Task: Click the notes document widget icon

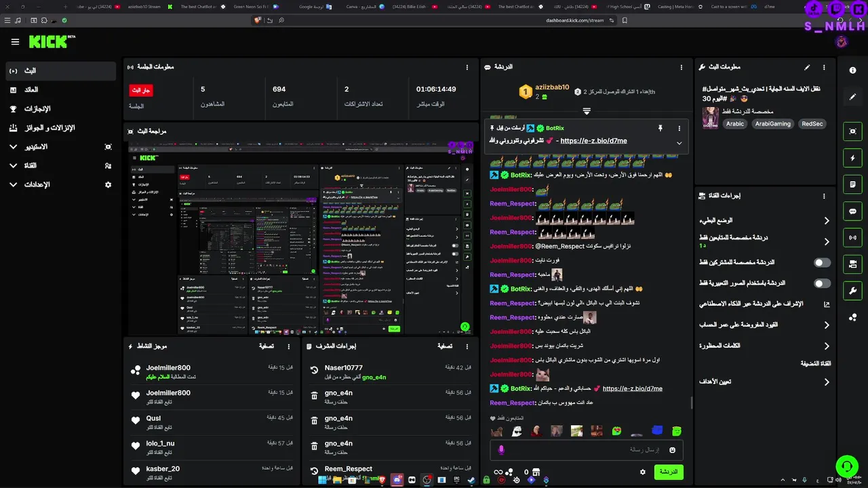Action: 852,184
